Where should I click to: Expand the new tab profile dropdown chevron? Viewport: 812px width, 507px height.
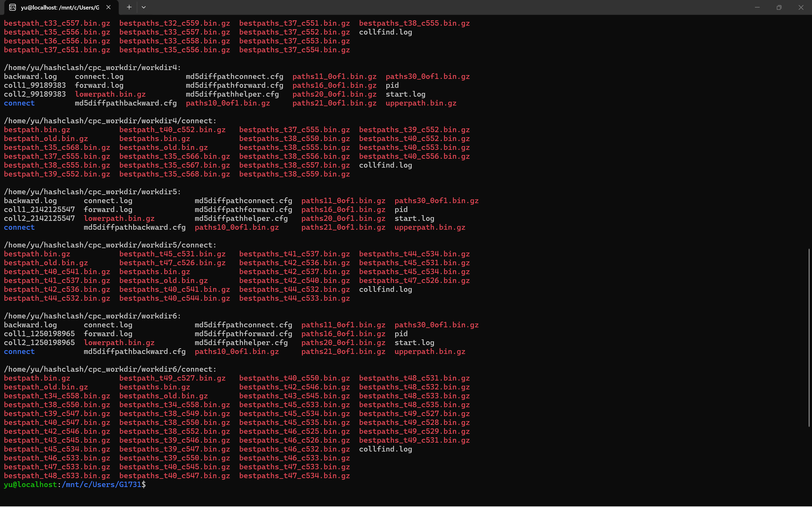pos(144,7)
